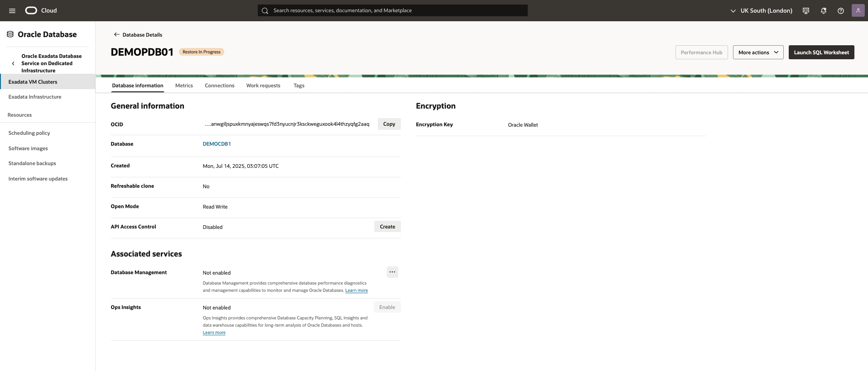Click the Oracle Database sidebar heading
Viewport: 868px width, 371px height.
tap(47, 34)
